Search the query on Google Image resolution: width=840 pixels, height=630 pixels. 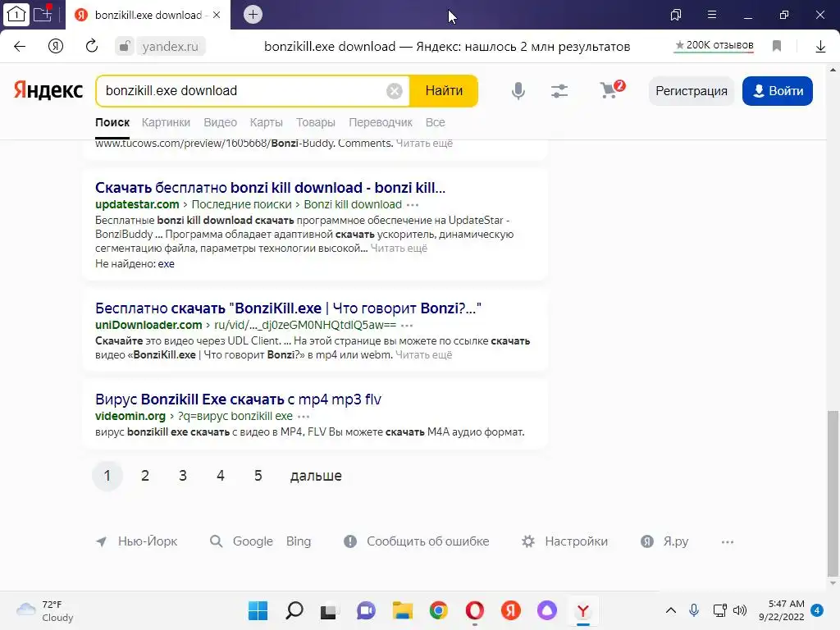pyautogui.click(x=253, y=541)
